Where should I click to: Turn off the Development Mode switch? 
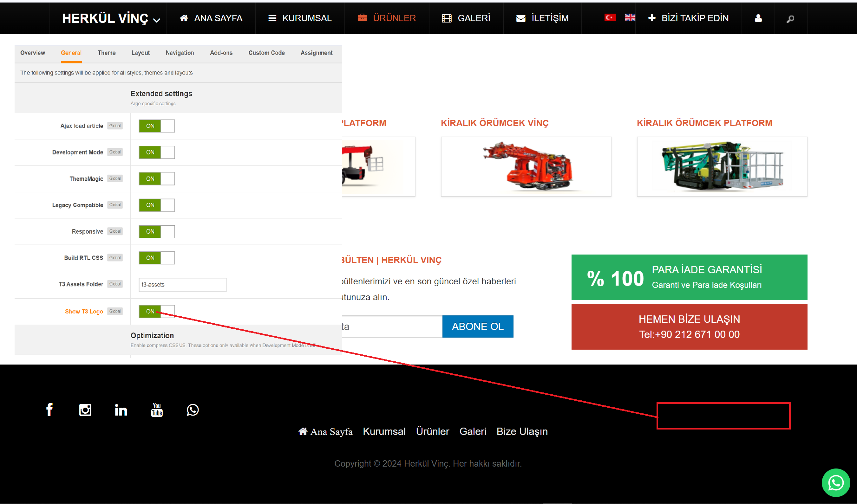pos(157,152)
